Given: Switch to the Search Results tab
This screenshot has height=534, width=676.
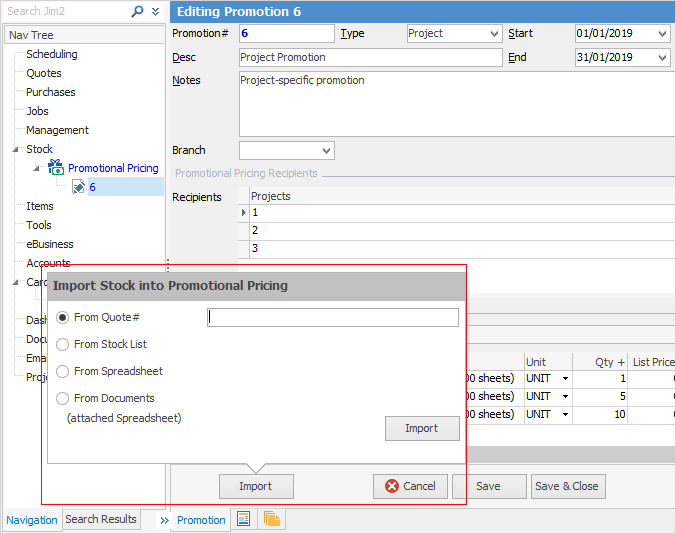Looking at the screenshot, I should click(x=101, y=519).
